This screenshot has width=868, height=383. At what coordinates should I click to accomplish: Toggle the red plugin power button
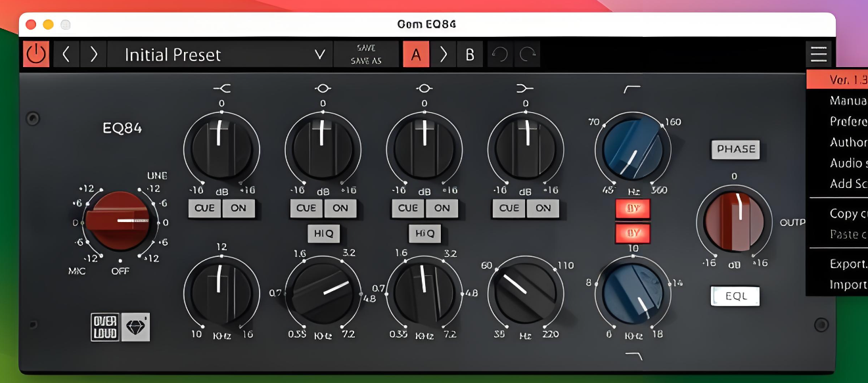[x=36, y=54]
